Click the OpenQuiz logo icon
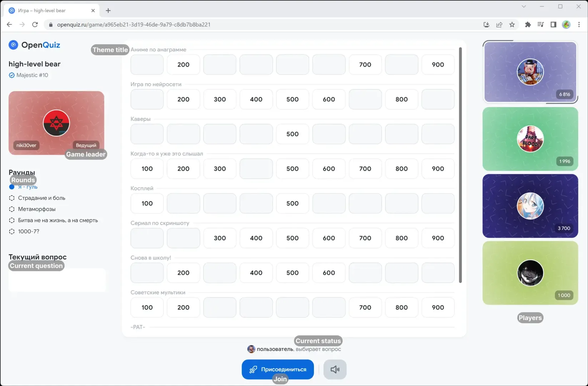This screenshot has width=588, height=386. point(13,45)
